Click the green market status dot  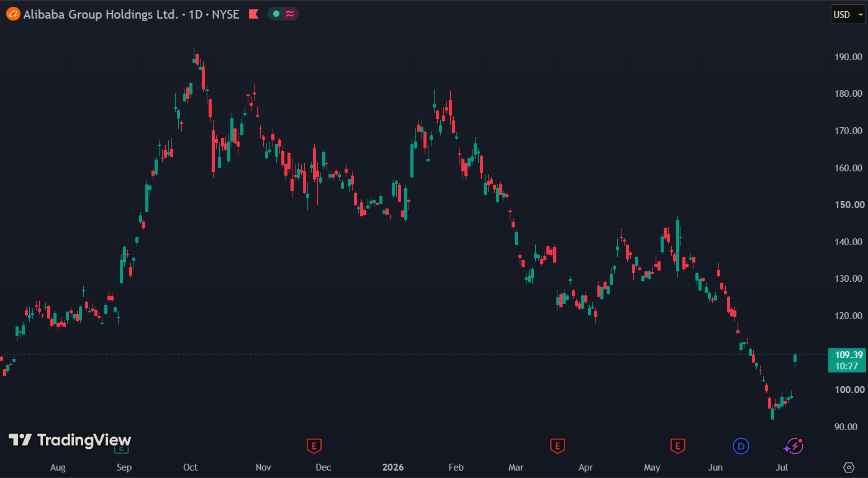[276, 14]
